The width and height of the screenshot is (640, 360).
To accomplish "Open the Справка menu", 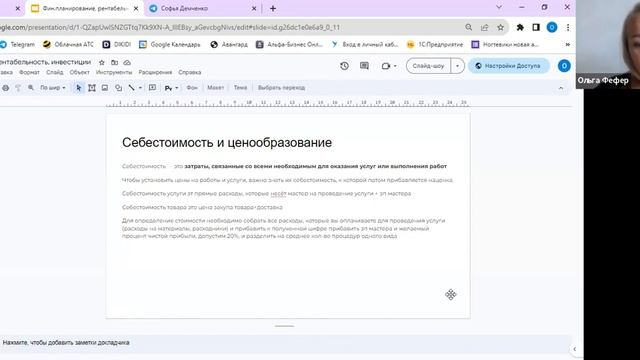I will (x=189, y=72).
